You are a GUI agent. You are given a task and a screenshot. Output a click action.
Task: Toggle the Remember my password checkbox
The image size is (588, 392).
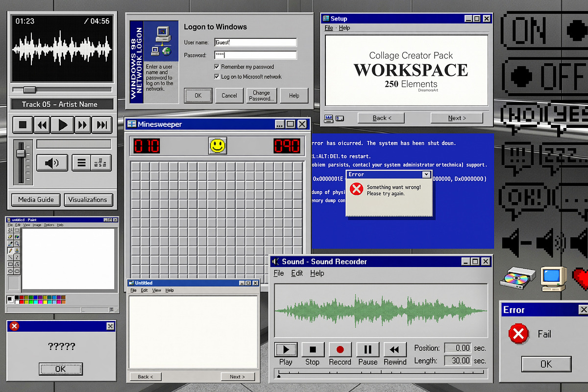[x=217, y=67]
